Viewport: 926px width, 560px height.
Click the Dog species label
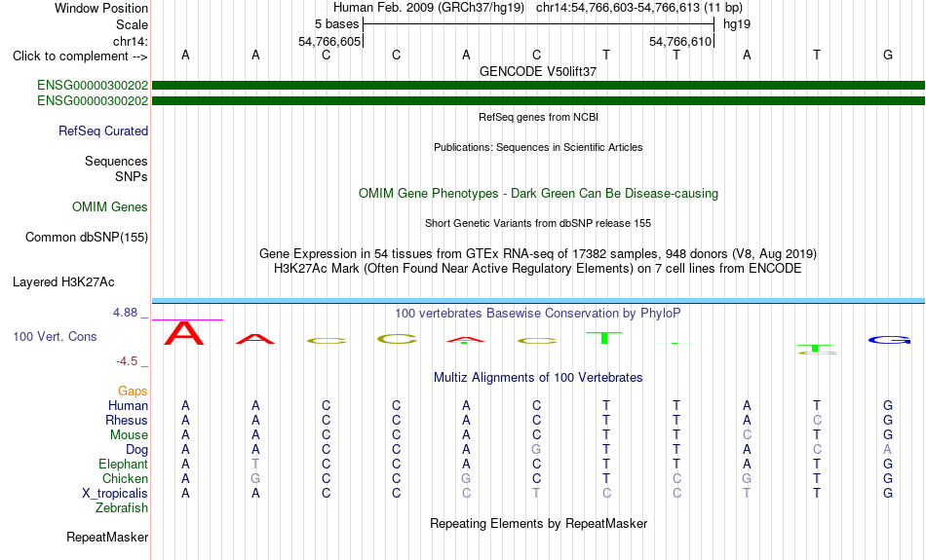point(136,450)
